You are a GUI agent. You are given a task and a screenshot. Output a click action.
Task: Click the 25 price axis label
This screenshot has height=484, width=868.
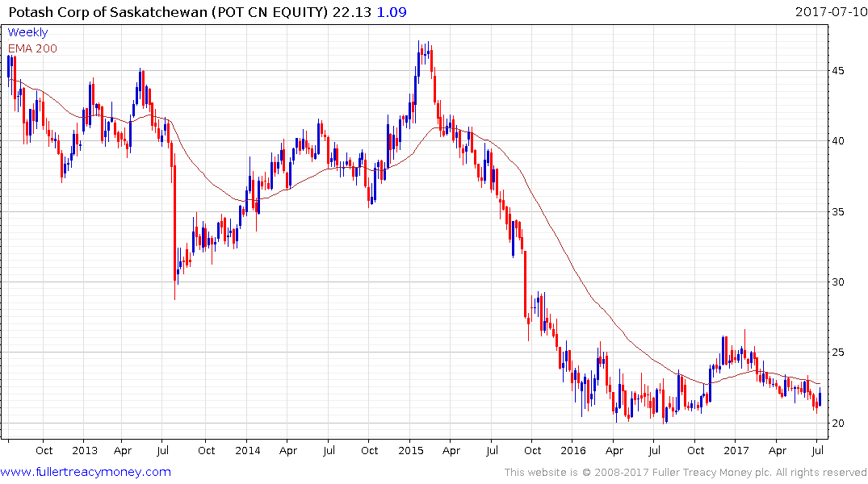click(x=837, y=353)
